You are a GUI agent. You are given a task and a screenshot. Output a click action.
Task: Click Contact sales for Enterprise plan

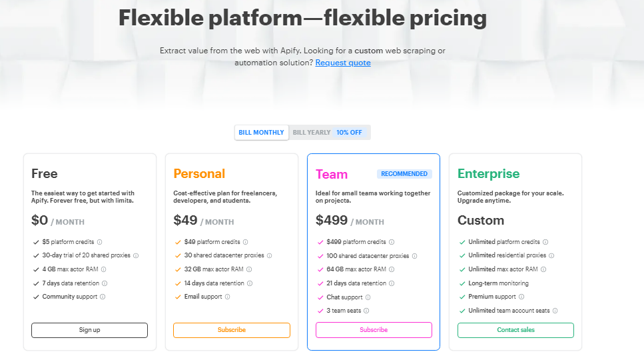pos(515,330)
